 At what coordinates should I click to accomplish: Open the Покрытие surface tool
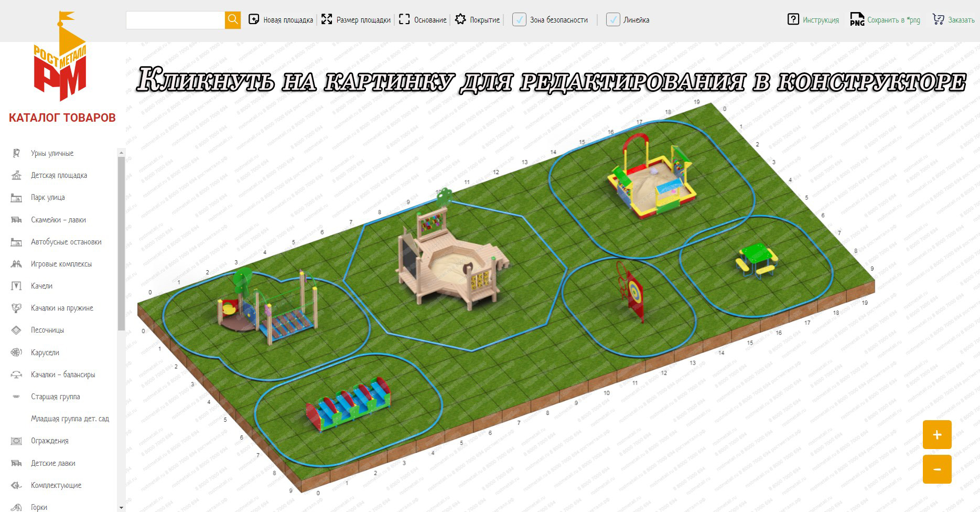pyautogui.click(x=460, y=20)
